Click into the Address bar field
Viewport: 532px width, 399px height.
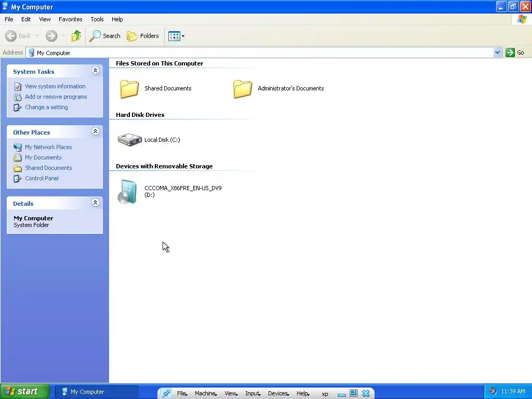tap(260, 52)
